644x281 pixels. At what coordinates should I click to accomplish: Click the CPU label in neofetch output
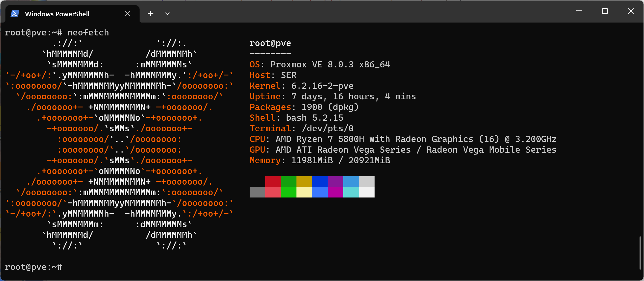click(x=257, y=139)
